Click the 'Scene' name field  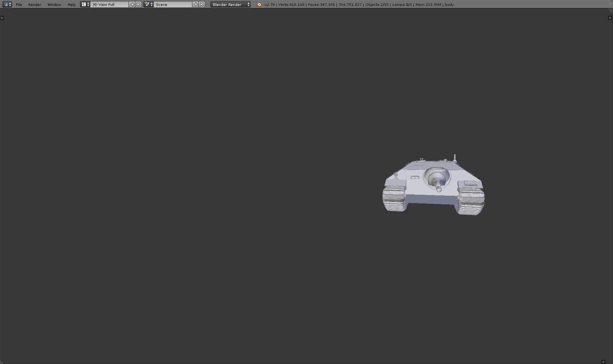coord(173,5)
